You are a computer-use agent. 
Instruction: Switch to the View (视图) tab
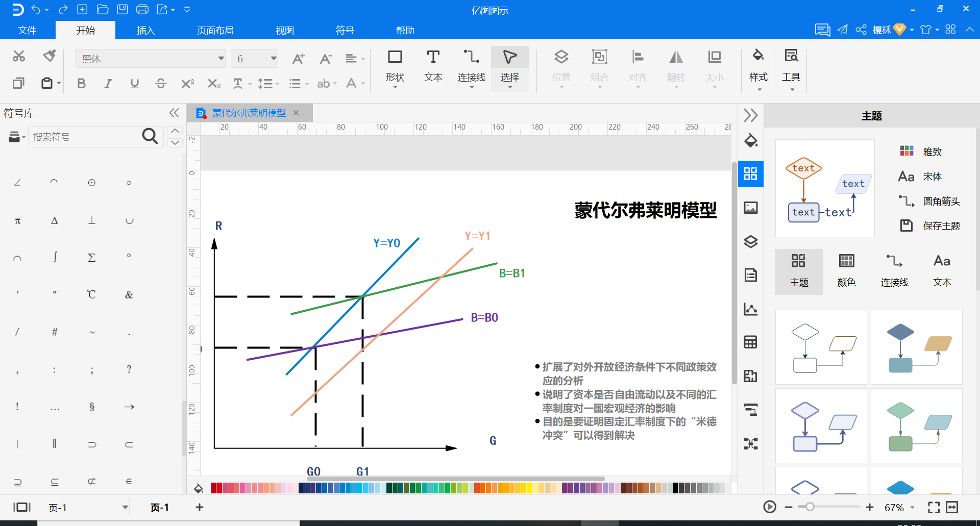[x=285, y=30]
